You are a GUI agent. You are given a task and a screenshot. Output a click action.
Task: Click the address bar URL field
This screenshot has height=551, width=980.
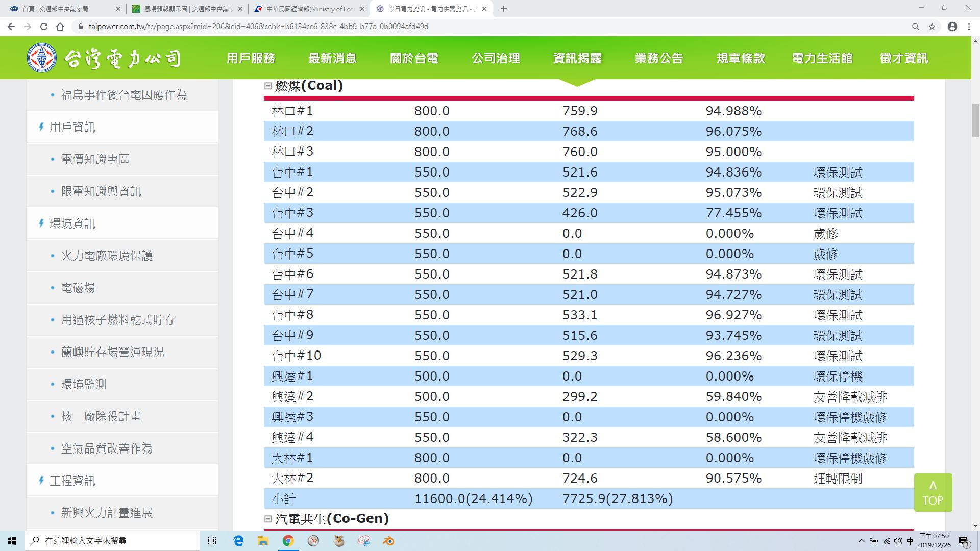point(490,27)
